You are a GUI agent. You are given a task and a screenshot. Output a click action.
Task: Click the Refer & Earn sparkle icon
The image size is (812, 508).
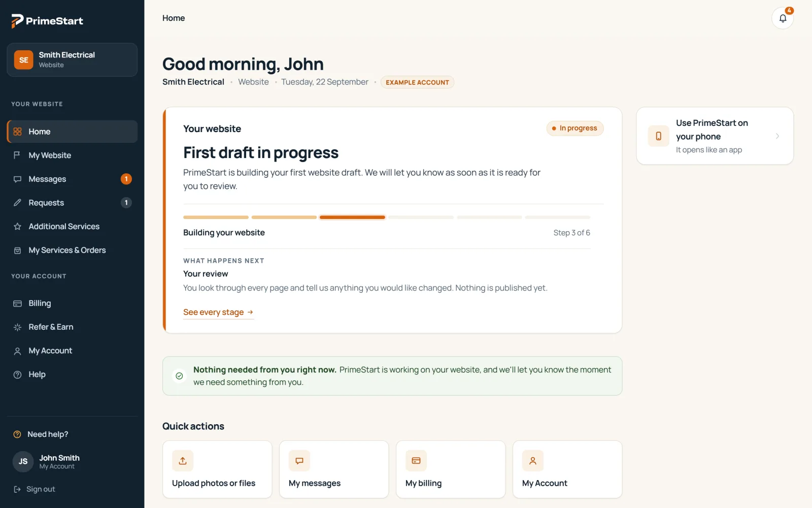17,327
